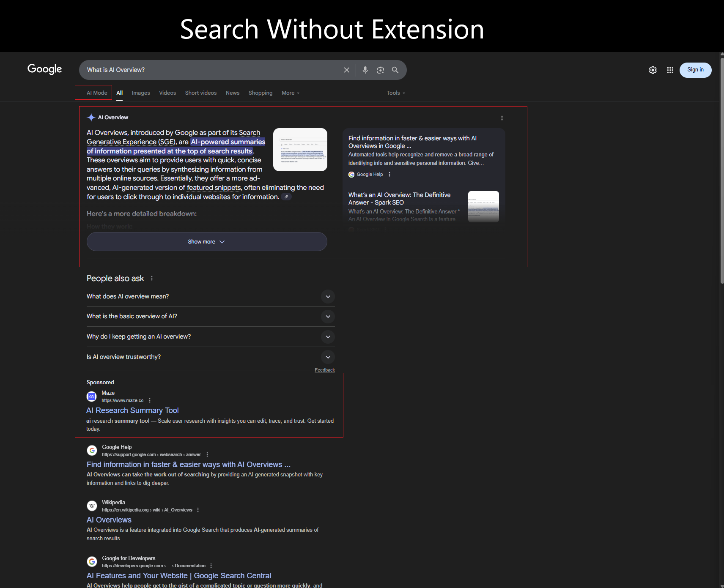Open three-dot menu beside support.google.com URL
The height and width of the screenshot is (588, 724).
(207, 454)
